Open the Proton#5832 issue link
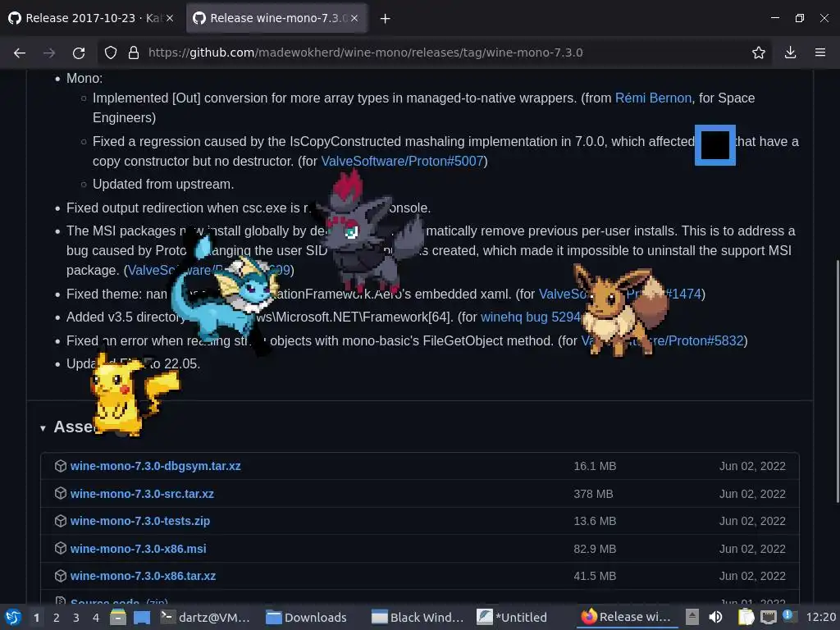 coord(663,340)
